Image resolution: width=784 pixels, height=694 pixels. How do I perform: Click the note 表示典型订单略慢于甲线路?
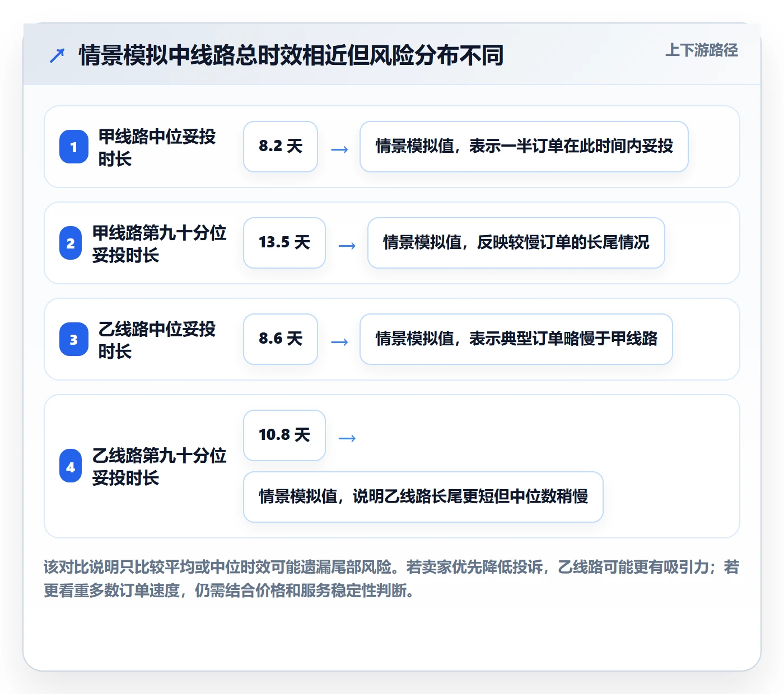516,339
